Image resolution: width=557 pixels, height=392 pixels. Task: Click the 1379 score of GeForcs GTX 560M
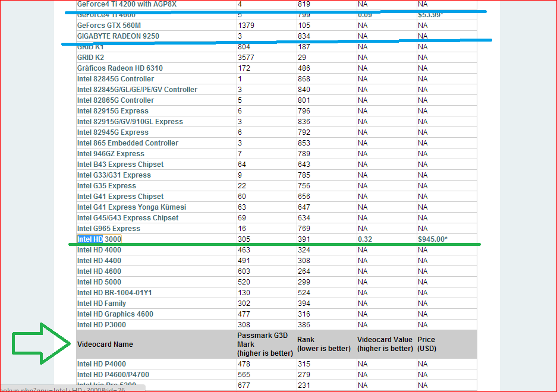pyautogui.click(x=246, y=26)
